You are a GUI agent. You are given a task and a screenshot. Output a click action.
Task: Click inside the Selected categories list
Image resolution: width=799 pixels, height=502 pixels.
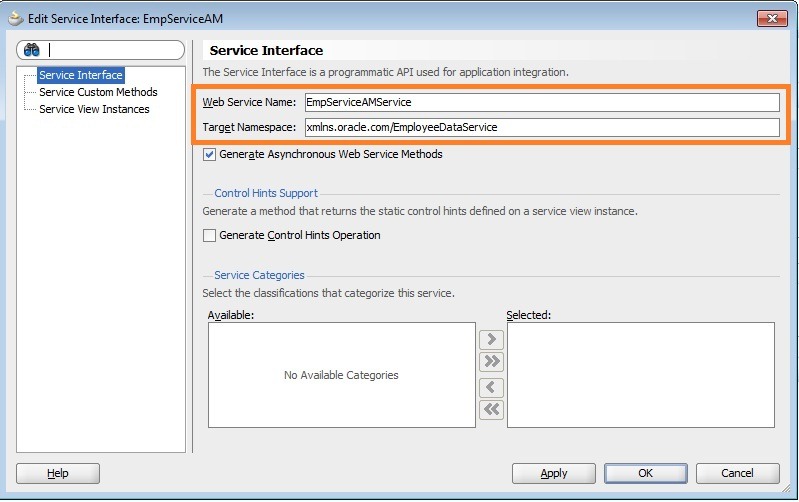(640, 375)
